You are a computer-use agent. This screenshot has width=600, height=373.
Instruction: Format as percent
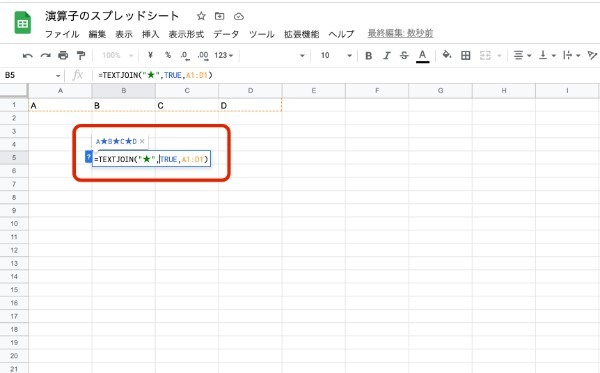(168, 55)
